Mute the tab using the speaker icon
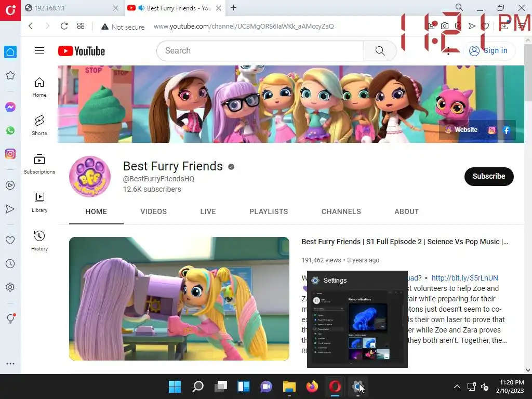Image resolution: width=532 pixels, height=399 pixels. 141,8
